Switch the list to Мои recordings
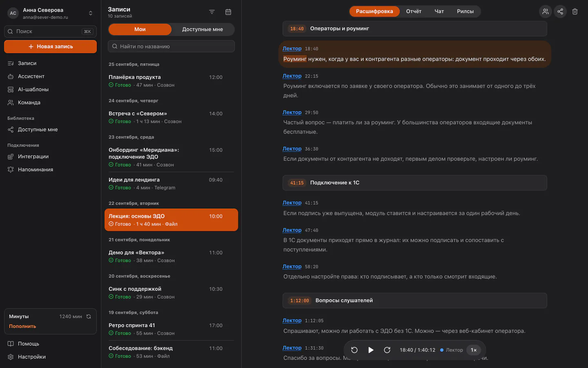Viewport: 588px width, 368px height. click(x=140, y=29)
